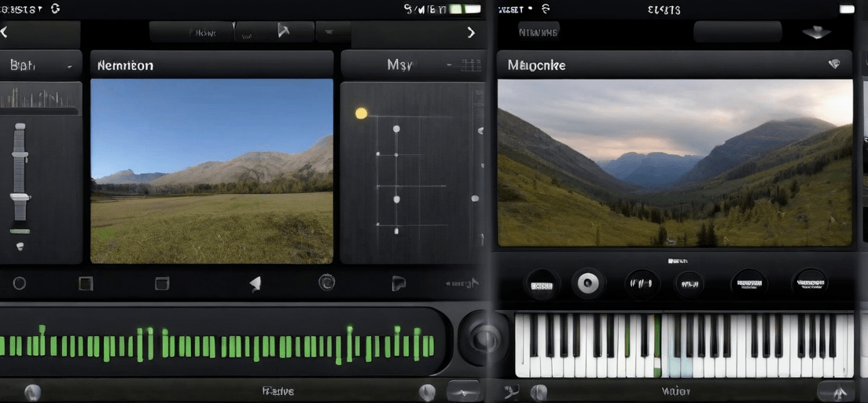Click the waveform button at bottom of left window
This screenshot has height=403, width=868.
click(463, 391)
